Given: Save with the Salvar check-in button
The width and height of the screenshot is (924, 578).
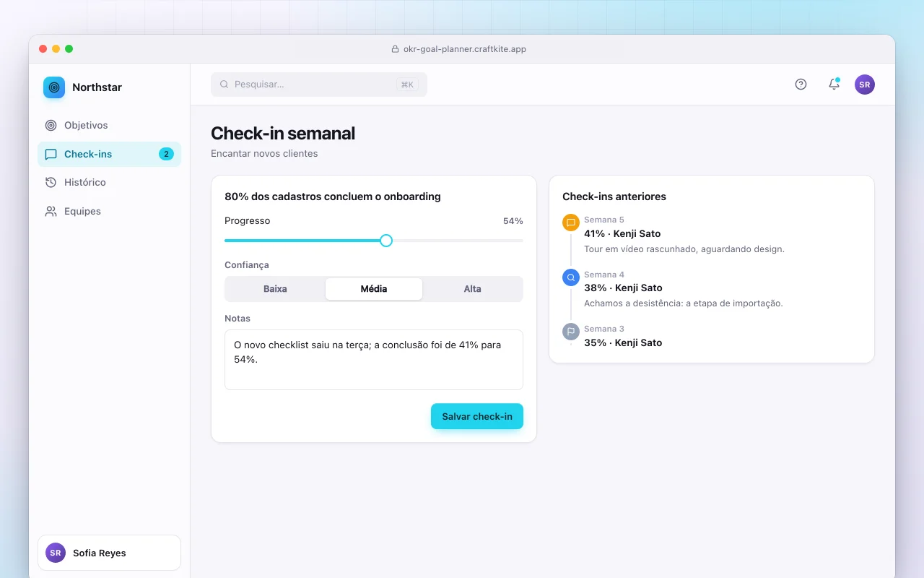Looking at the screenshot, I should pos(477,416).
